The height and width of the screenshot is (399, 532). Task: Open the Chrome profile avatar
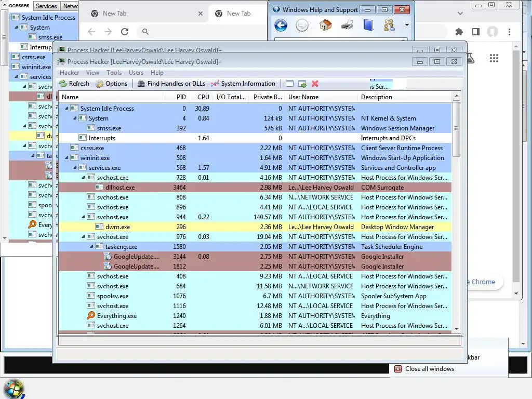point(493,32)
